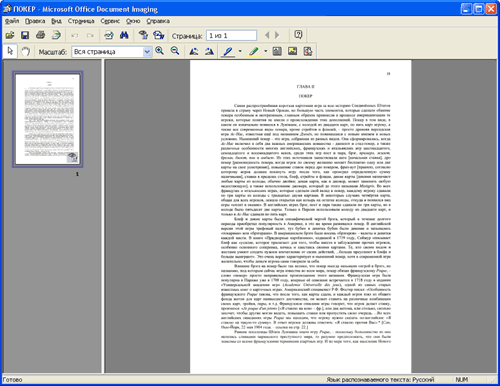Toggle the blue pen annotation tool
The image size is (500, 386).
tap(228, 51)
